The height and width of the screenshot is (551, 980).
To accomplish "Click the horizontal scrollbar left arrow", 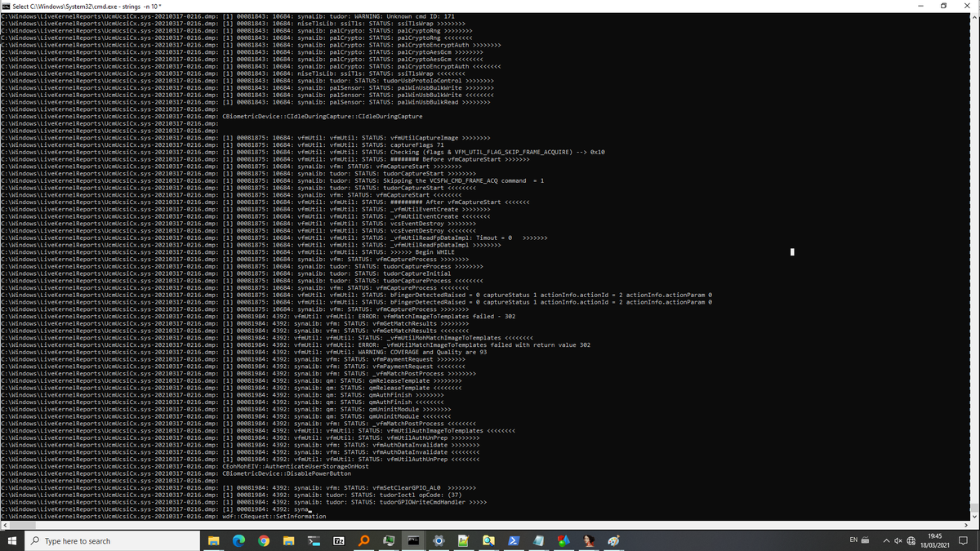I will [x=5, y=525].
